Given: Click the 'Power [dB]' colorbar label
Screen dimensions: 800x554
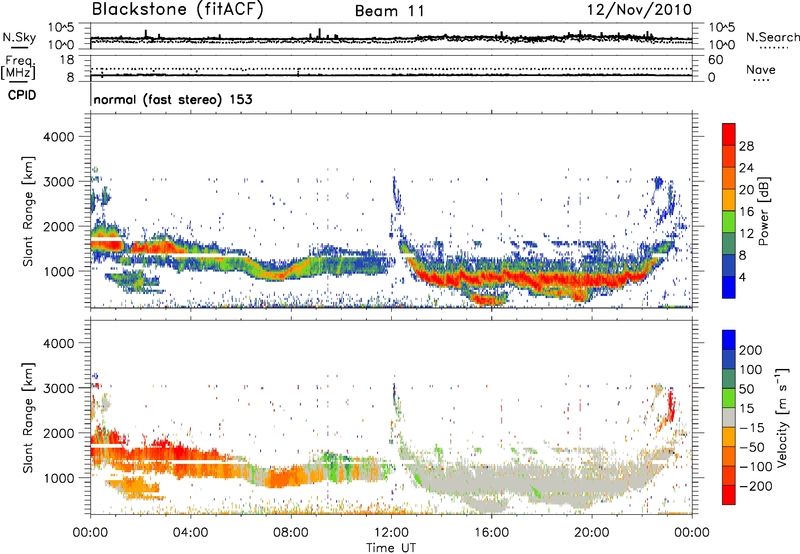Looking at the screenshot, I should pos(764,211).
